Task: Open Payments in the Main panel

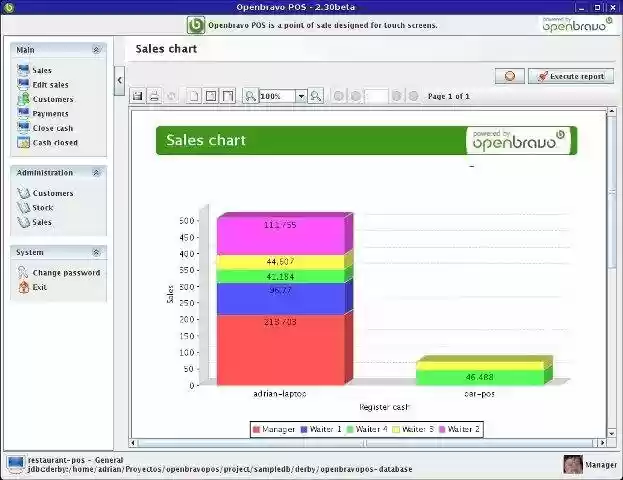Action: point(43,113)
